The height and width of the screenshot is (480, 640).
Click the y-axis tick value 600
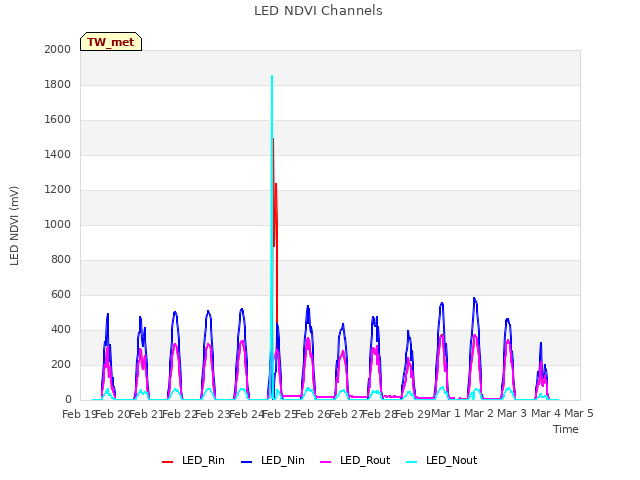(x=61, y=295)
